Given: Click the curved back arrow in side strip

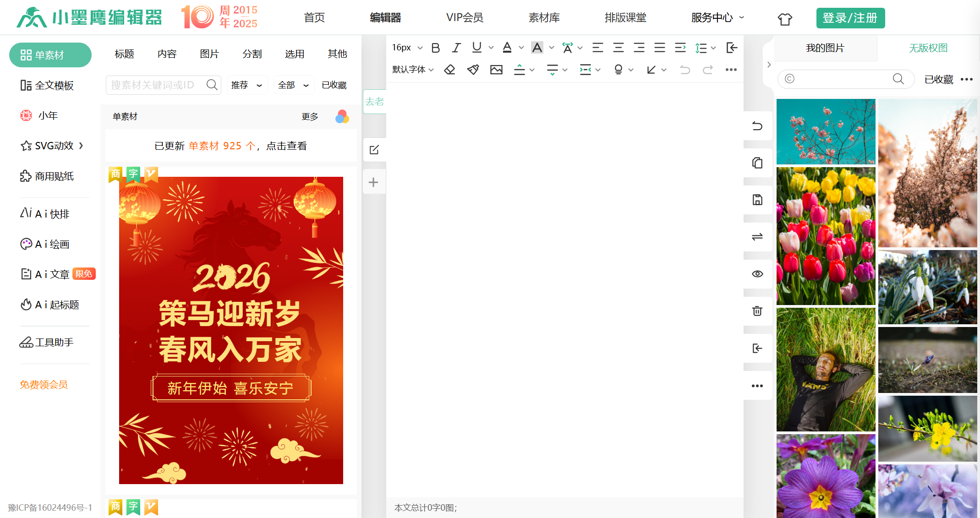Looking at the screenshot, I should pos(757,126).
